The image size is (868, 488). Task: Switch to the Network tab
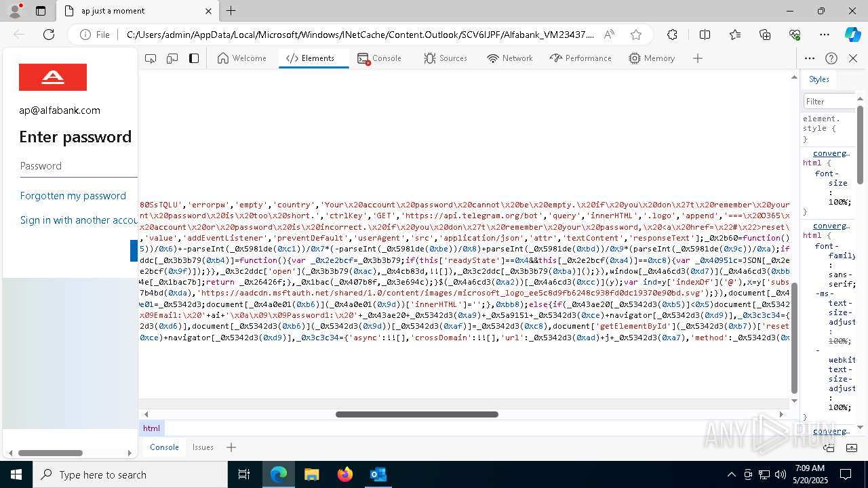510,58
